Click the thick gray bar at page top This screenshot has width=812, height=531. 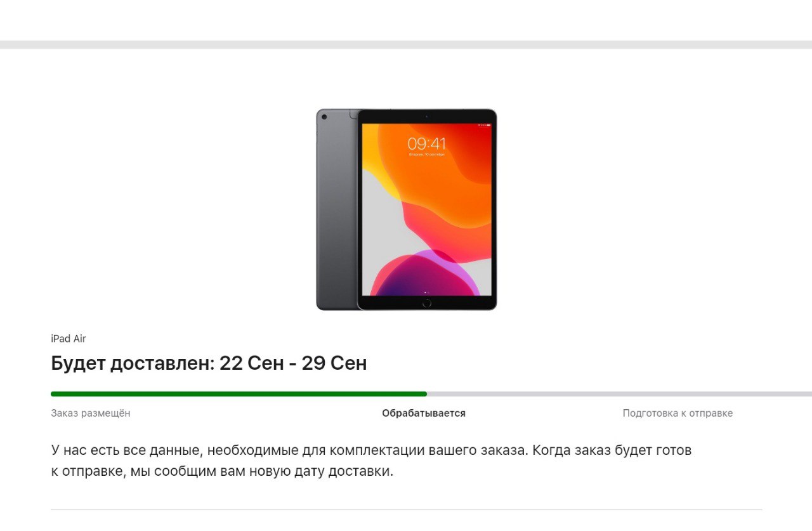point(406,45)
